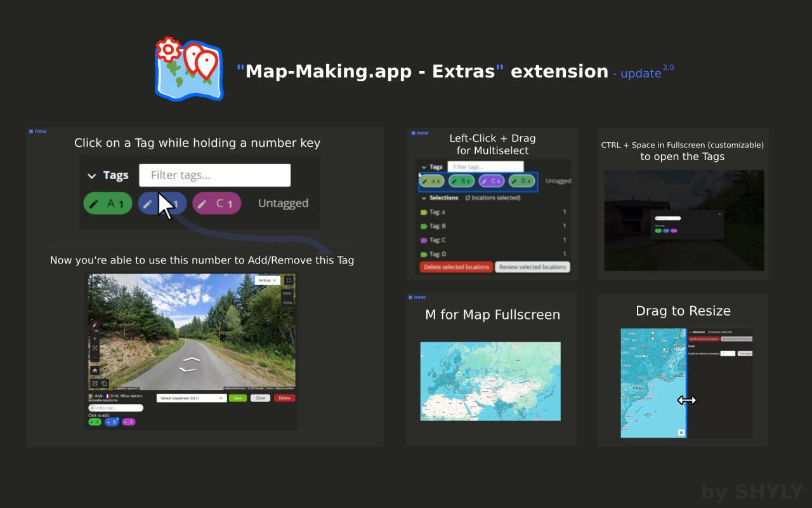Zoom in with the plus icon
812x508 pixels.
tap(95, 338)
